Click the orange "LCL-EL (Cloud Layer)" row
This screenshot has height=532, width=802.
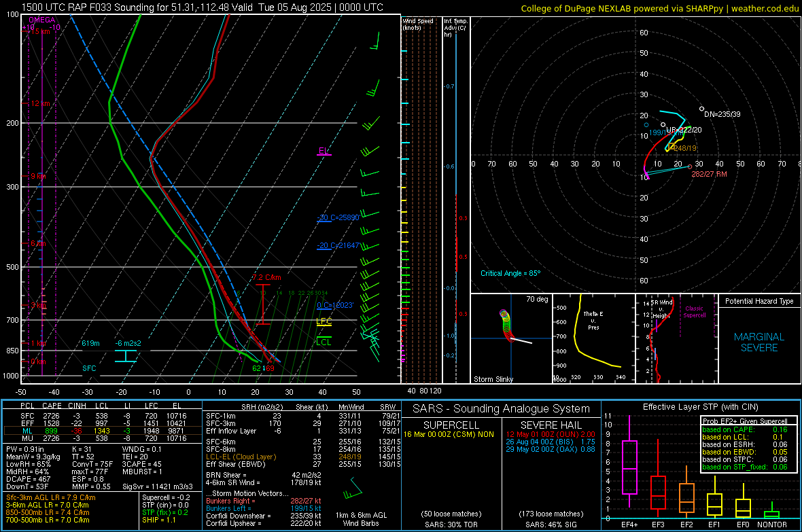302,457
